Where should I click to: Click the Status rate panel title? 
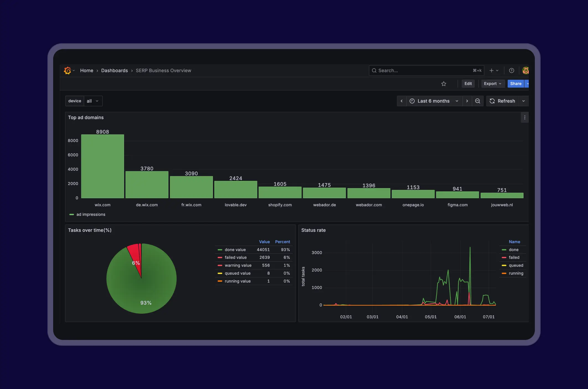coord(313,230)
